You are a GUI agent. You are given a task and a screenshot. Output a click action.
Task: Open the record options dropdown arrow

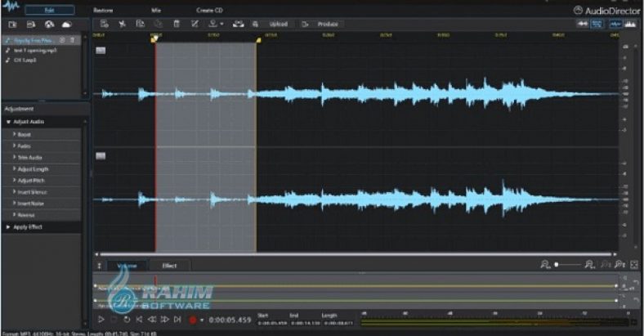click(x=202, y=320)
